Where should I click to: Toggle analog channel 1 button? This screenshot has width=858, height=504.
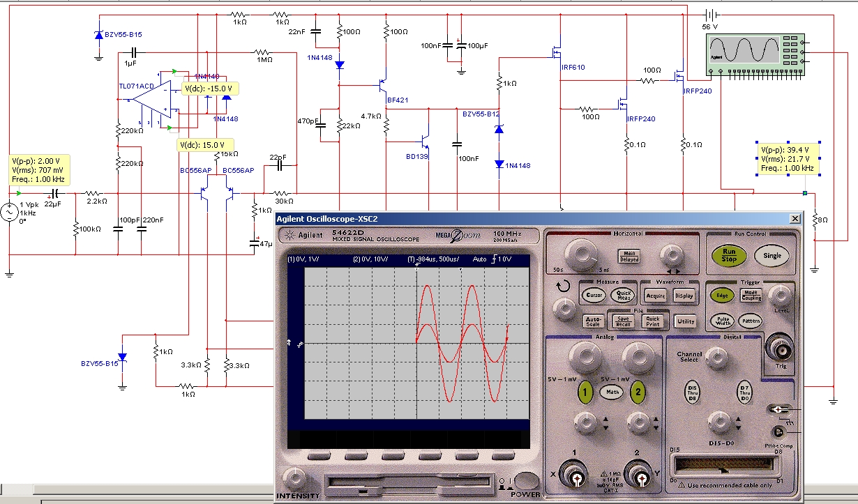pyautogui.click(x=585, y=392)
